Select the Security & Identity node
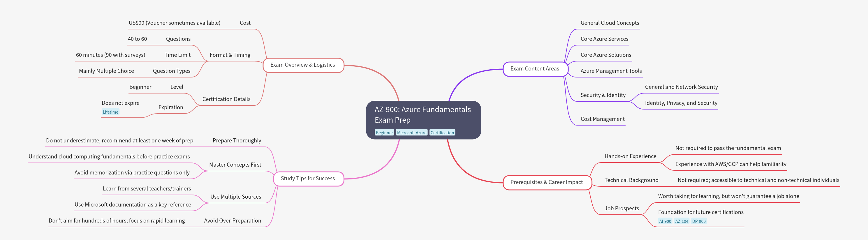 pyautogui.click(x=603, y=95)
